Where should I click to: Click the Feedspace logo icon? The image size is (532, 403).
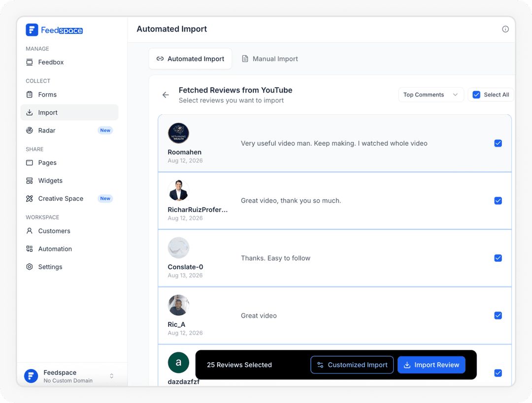point(32,30)
